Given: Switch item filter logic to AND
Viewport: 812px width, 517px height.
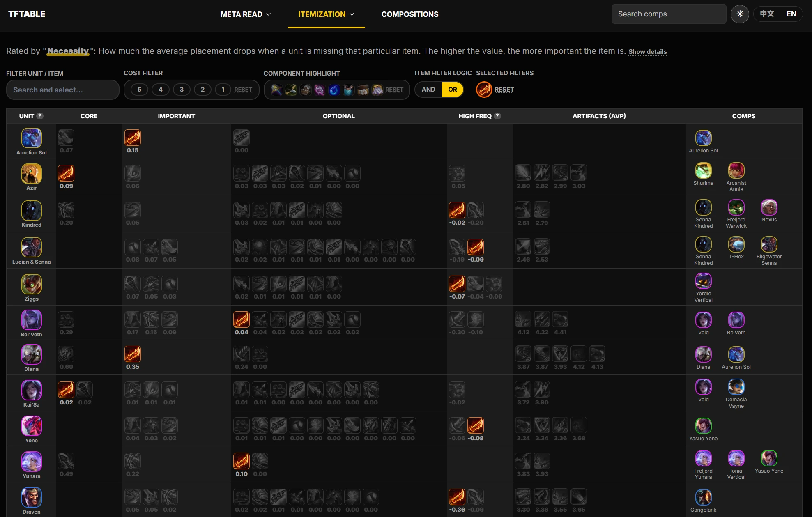Looking at the screenshot, I should [428, 90].
